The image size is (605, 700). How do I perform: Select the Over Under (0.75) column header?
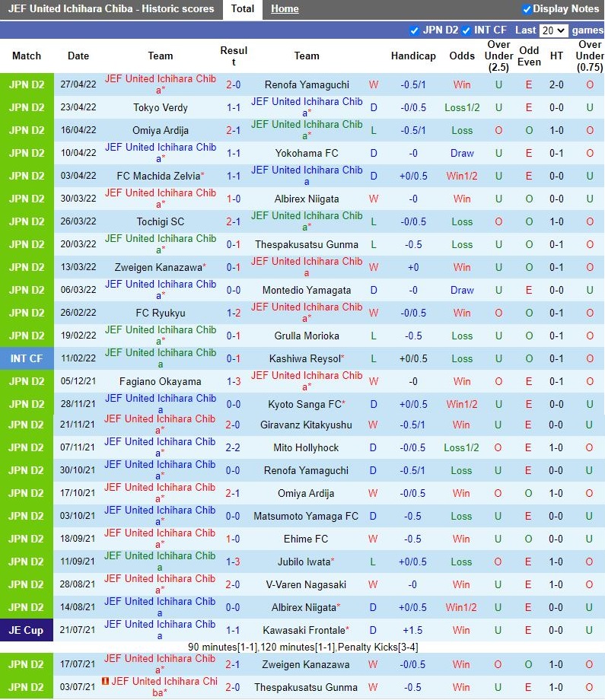[x=590, y=56]
